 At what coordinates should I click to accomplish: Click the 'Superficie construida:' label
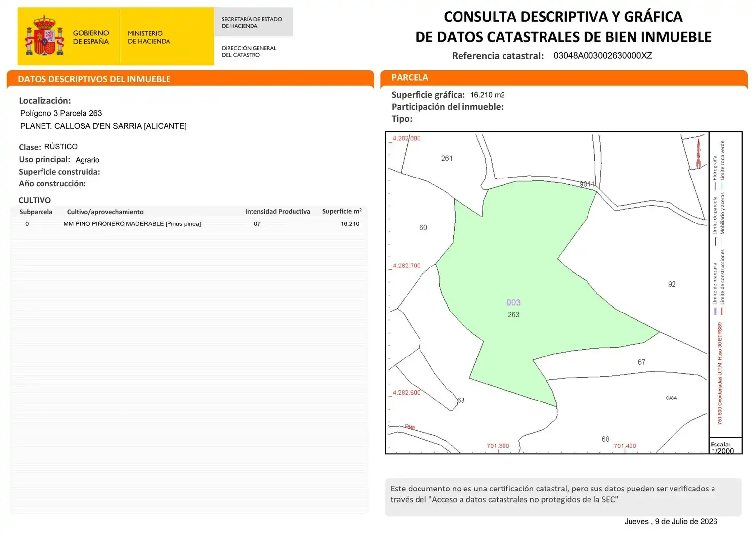point(59,172)
